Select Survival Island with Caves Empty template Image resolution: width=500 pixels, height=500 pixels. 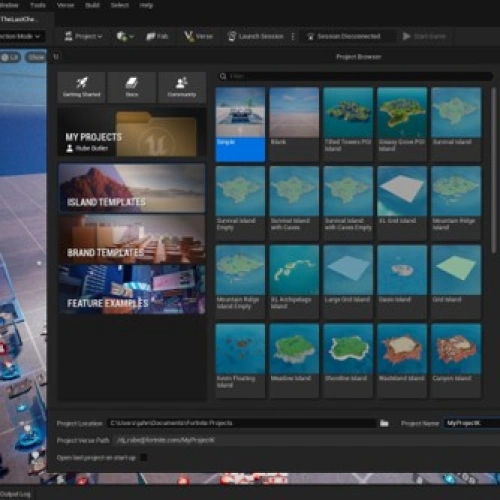[348, 203]
